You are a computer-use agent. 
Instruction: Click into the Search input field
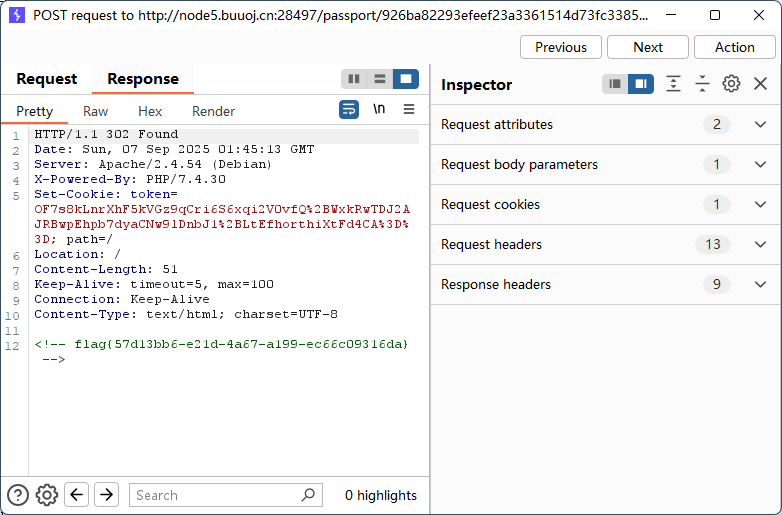[x=216, y=495]
